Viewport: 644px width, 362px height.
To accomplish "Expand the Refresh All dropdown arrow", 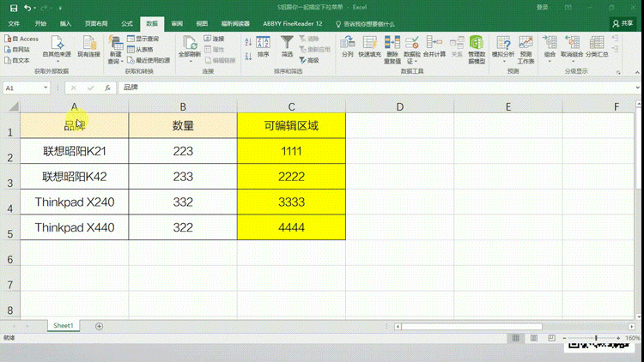I will click(190, 61).
